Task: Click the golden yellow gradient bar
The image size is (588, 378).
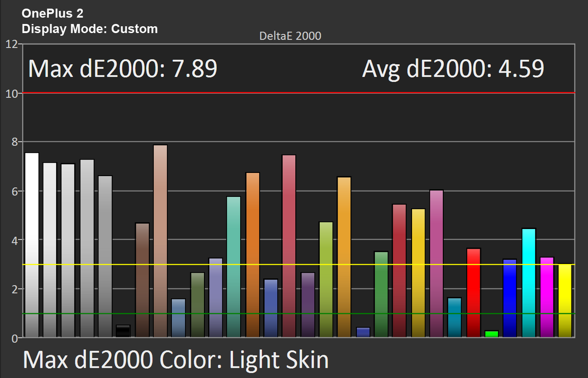Action: pos(418,273)
